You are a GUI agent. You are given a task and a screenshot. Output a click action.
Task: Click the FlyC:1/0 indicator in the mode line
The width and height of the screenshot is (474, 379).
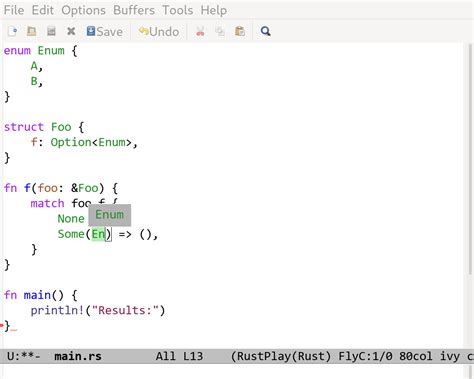pyautogui.click(x=365, y=356)
